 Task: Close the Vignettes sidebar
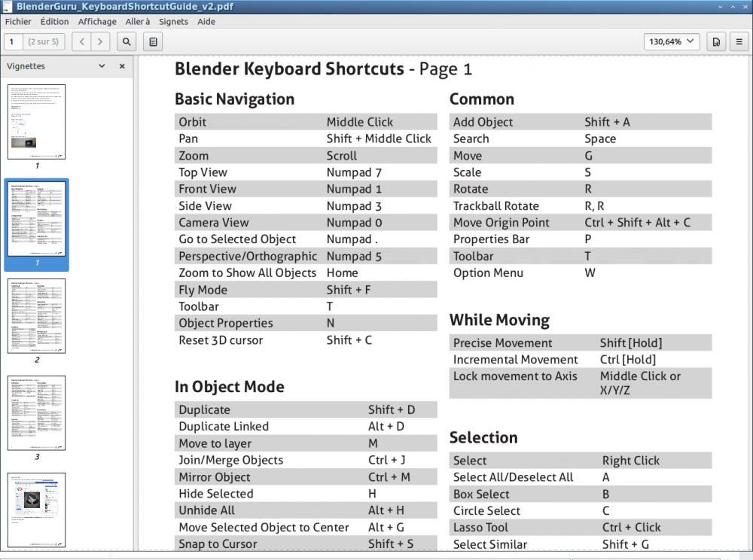pos(122,66)
